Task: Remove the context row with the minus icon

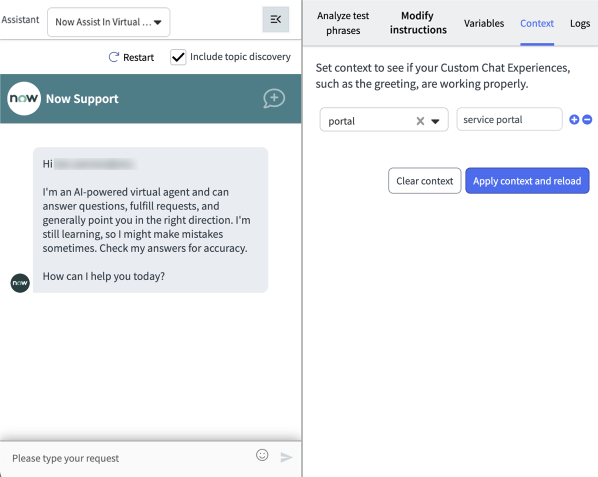Action: [587, 120]
